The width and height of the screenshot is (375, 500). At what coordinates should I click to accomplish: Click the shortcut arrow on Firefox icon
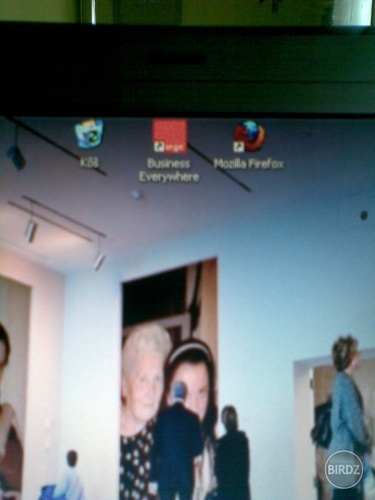tap(239, 146)
